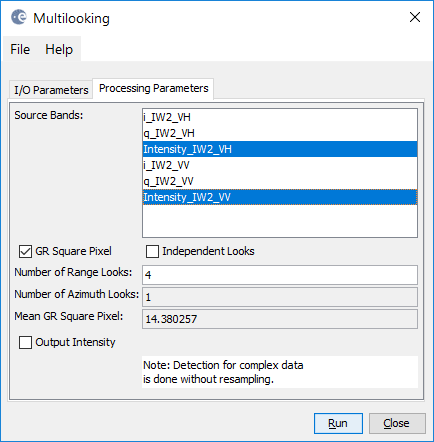Choose the q_IW2_VV source band
The height and width of the screenshot is (442, 434).
[x=280, y=181]
